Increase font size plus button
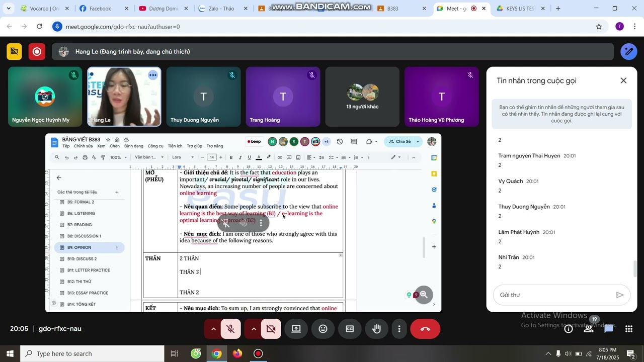This screenshot has height=362, width=644. pyautogui.click(x=222, y=157)
